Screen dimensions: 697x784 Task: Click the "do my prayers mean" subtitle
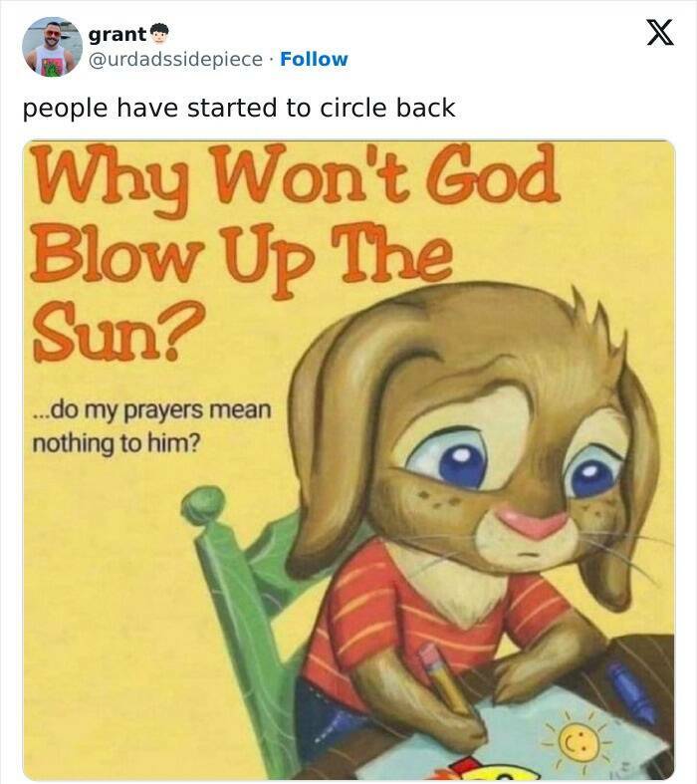pyautogui.click(x=151, y=408)
